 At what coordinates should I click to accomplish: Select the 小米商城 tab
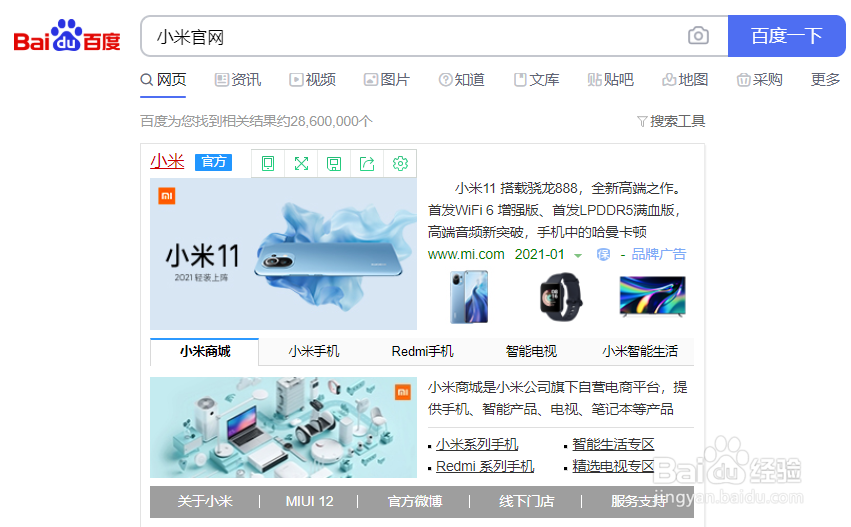[205, 351]
